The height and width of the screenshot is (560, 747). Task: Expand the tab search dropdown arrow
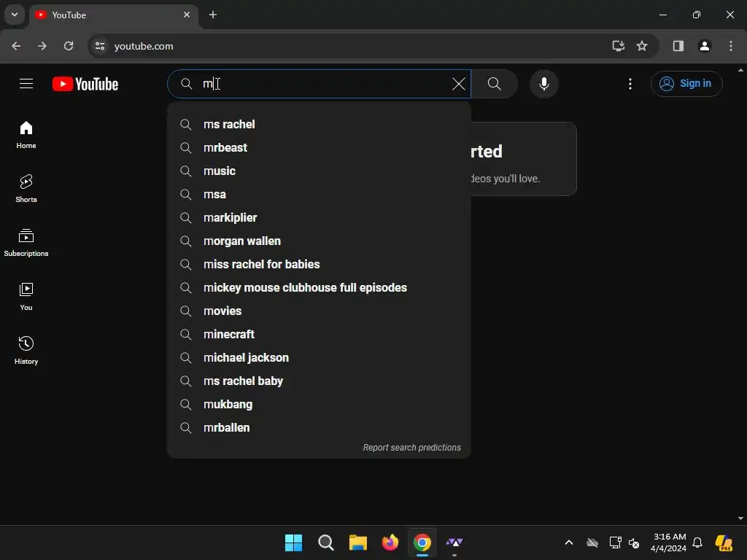[15, 15]
